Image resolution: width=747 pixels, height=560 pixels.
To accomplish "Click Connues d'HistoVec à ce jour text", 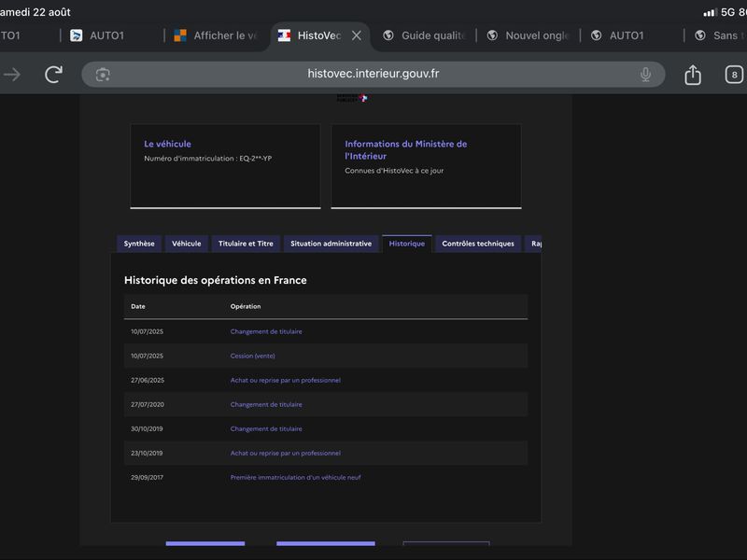I will tap(394, 171).
